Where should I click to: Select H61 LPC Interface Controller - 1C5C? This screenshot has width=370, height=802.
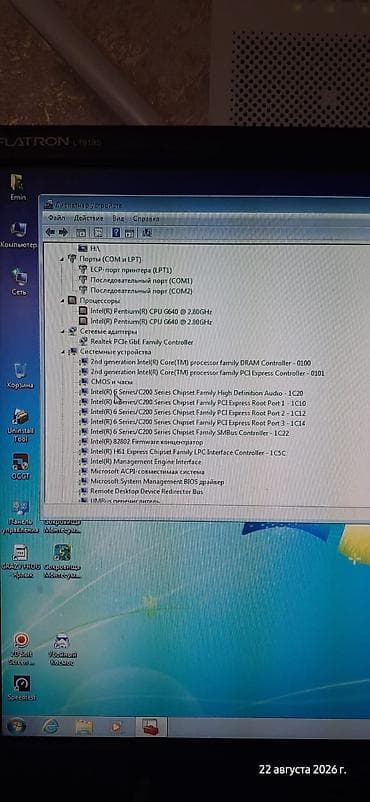(188, 453)
